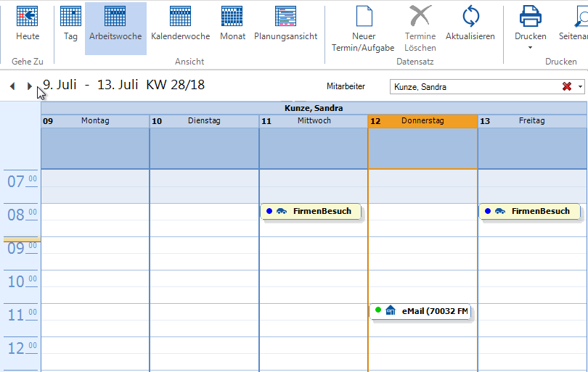588x372 pixels.
Task: Go to previous week arrow
Action: [12, 86]
